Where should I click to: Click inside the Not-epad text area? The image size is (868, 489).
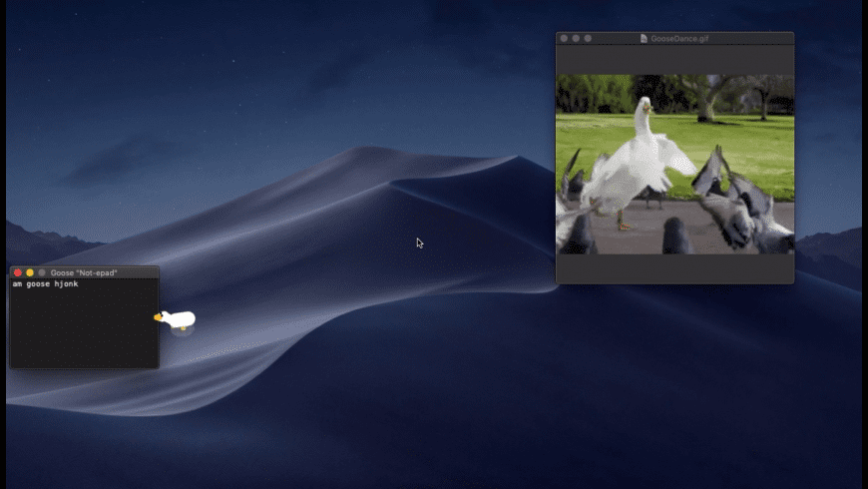coord(84,323)
